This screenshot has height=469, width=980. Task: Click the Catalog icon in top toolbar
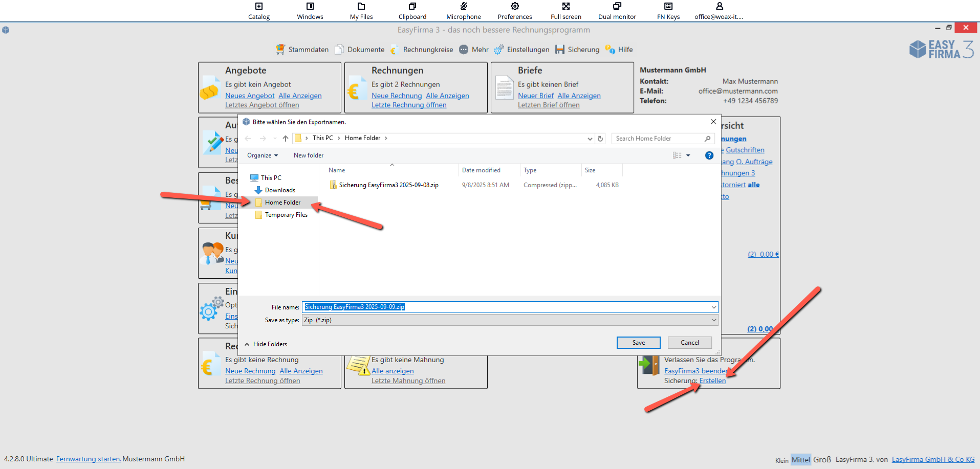259,7
